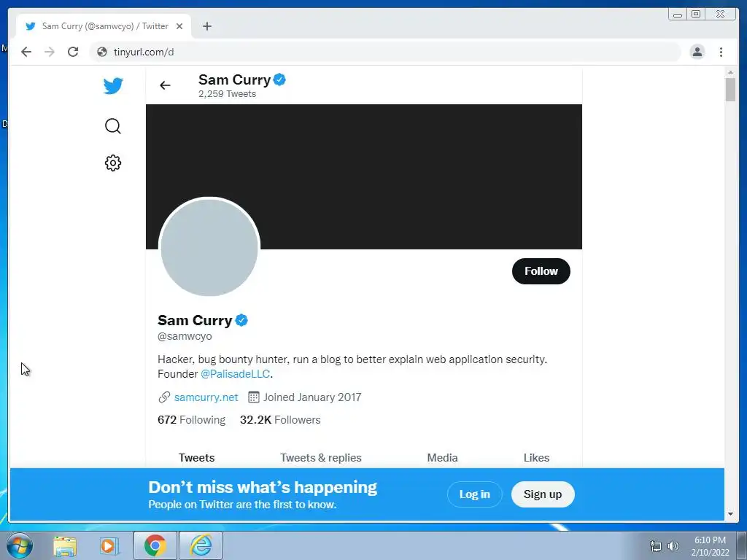Click the dark profile banner image

[363, 176]
